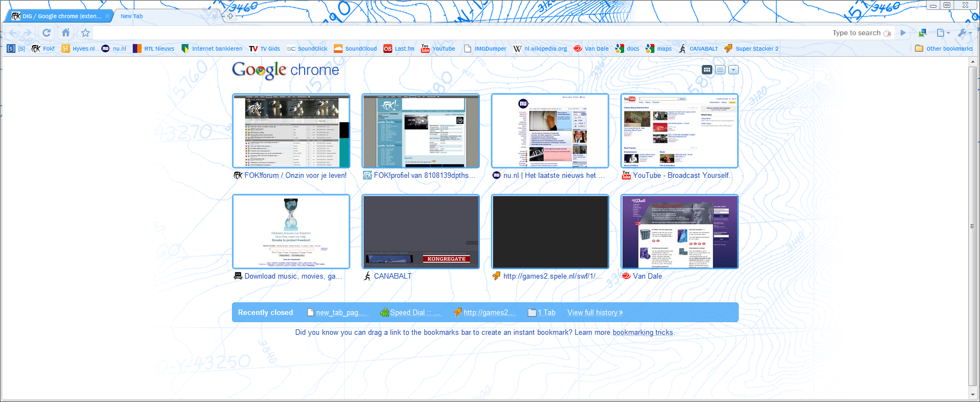Open the YouTube bookmark in bookmarks bar
The height and width of the screenshot is (402, 980).
pyautogui.click(x=438, y=48)
